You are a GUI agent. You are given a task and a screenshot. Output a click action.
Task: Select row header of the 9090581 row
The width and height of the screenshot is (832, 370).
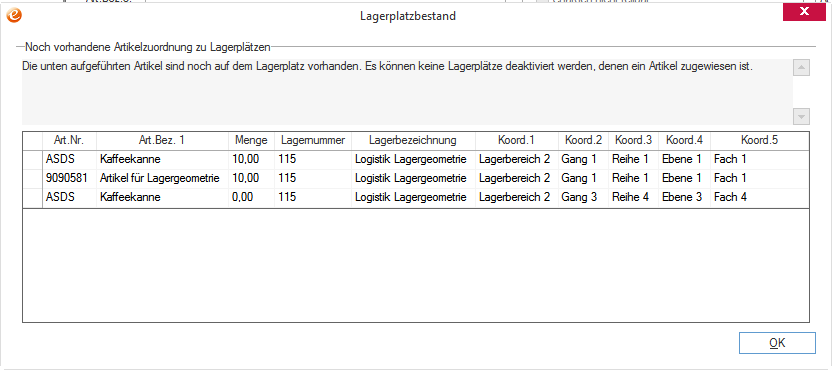33,179
